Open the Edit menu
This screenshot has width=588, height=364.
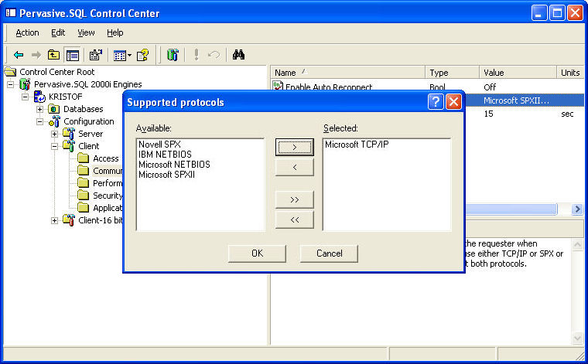[58, 33]
